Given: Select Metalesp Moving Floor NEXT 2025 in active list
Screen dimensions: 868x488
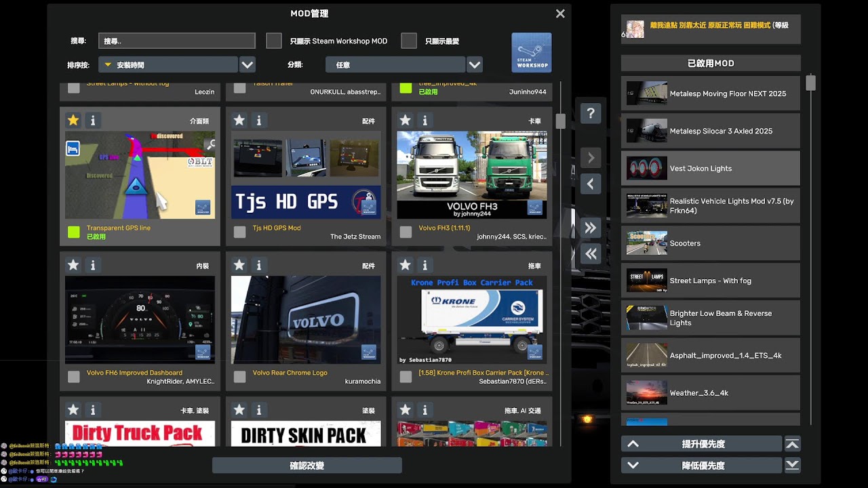Looking at the screenshot, I should click(711, 94).
